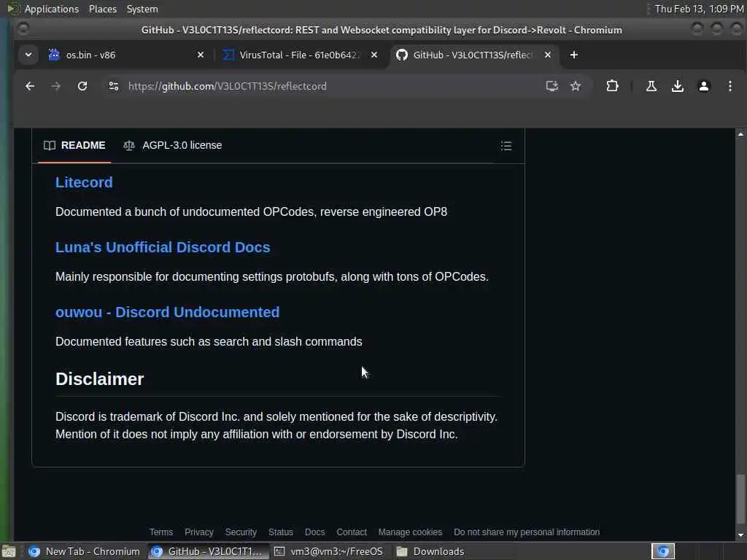Close the os.bin - v86 tab

201,55
